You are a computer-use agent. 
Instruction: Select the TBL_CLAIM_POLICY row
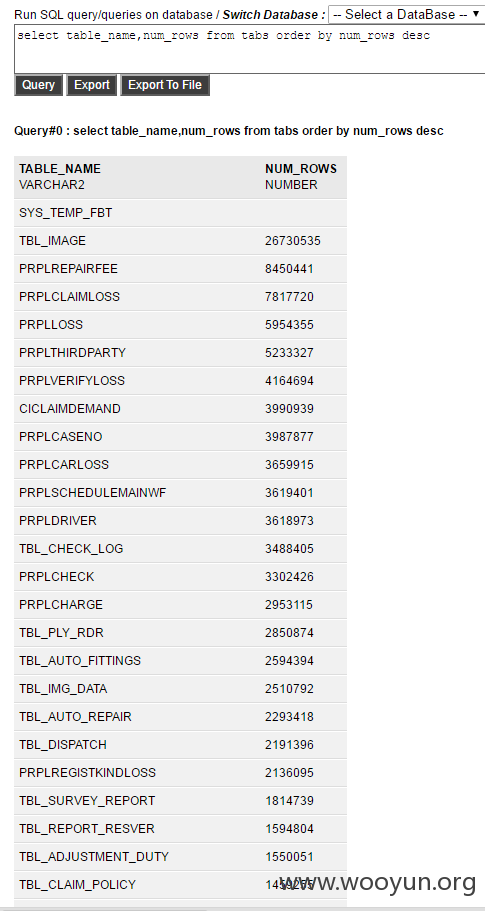click(x=180, y=884)
